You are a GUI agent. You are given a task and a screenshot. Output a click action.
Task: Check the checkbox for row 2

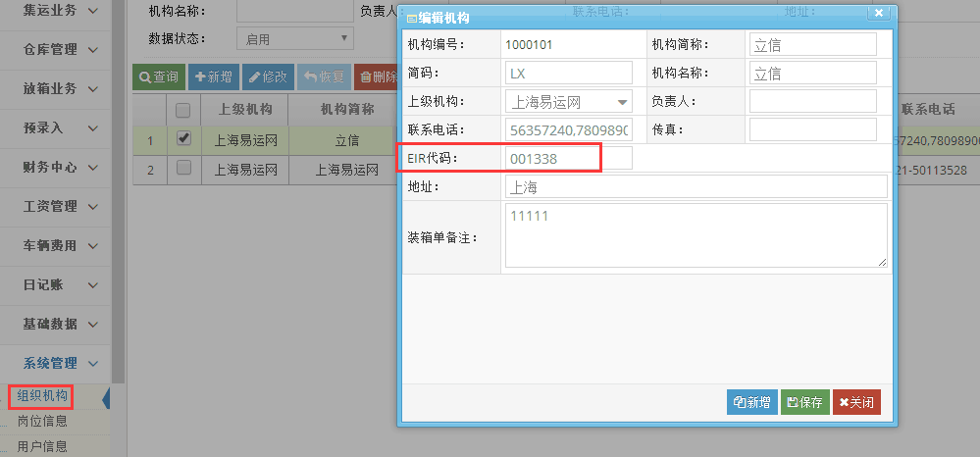(182, 168)
